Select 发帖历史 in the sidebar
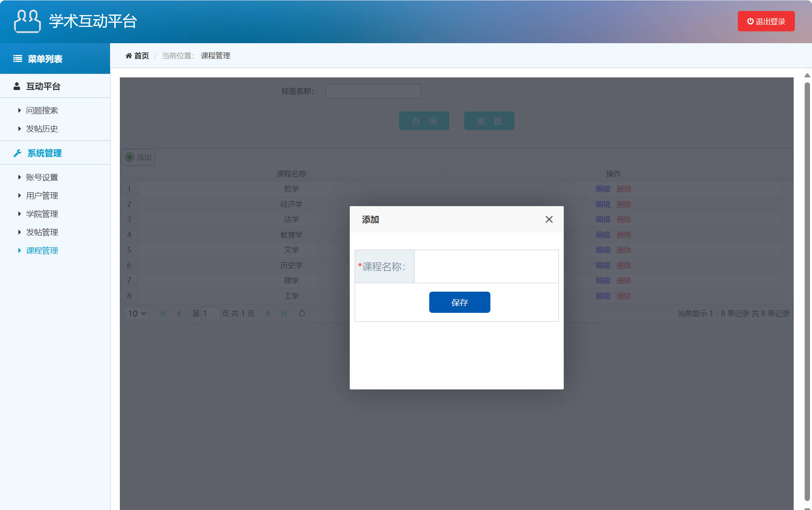 pos(42,129)
